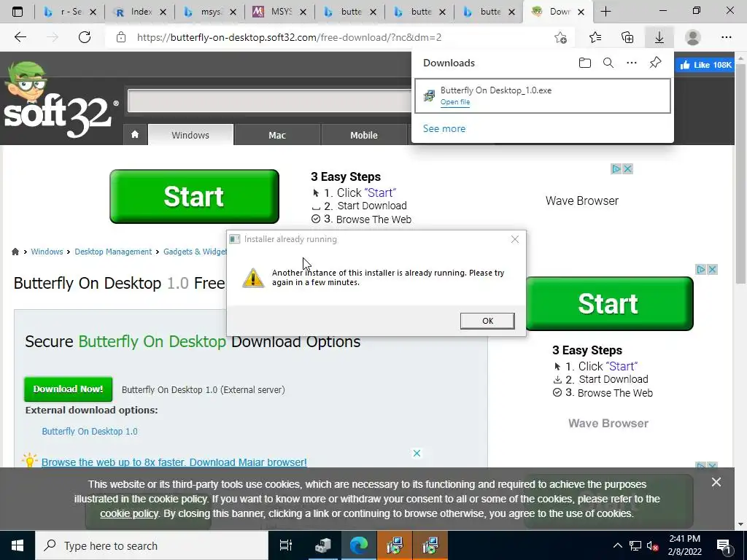Open the downloads folder icon
The width and height of the screenshot is (747, 560).
[584, 63]
